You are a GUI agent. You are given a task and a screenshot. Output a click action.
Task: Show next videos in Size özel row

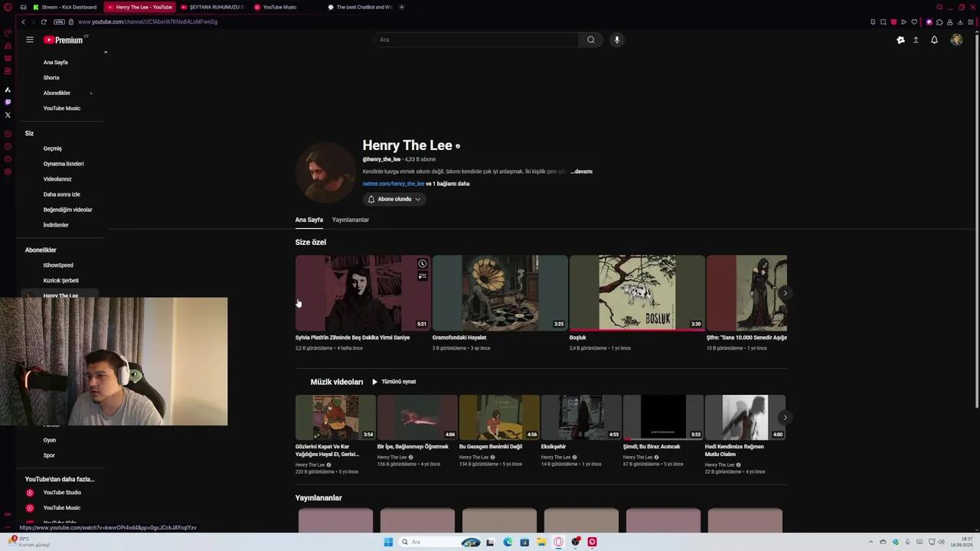[x=785, y=293]
